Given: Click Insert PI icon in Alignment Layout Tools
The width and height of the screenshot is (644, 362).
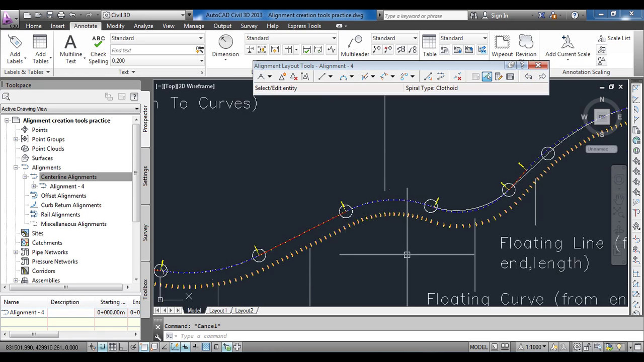Looking at the screenshot, I should coord(282,76).
